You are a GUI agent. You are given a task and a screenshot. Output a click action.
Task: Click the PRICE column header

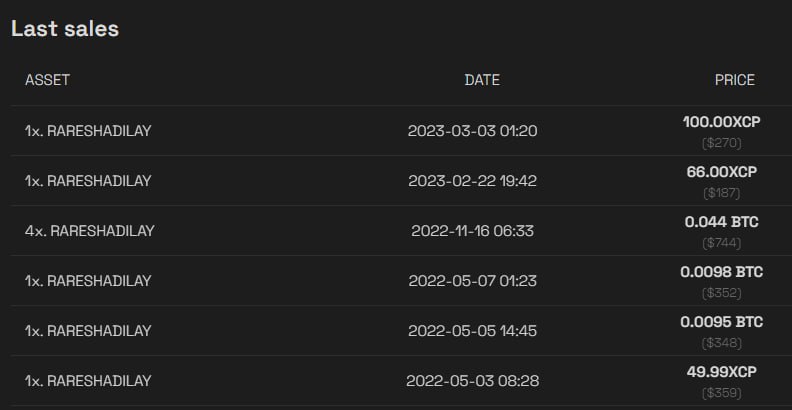(734, 80)
